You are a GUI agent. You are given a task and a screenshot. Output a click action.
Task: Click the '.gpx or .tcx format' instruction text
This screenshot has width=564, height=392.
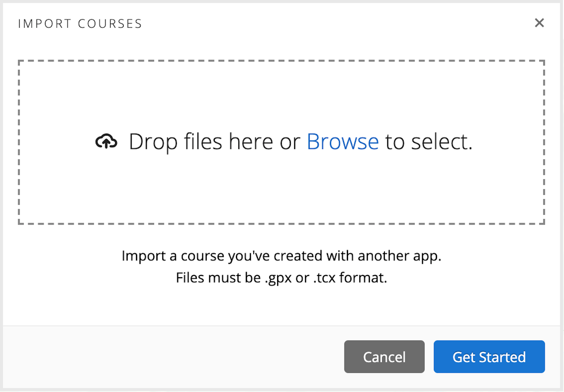(281, 278)
